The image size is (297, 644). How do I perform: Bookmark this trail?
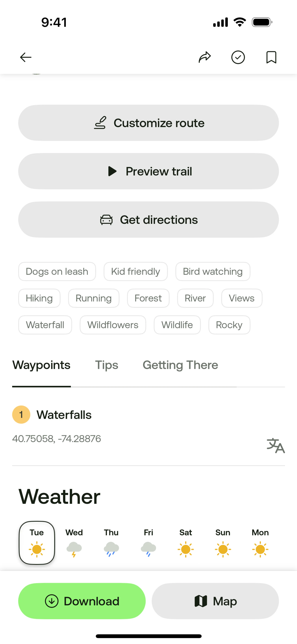pyautogui.click(x=271, y=57)
